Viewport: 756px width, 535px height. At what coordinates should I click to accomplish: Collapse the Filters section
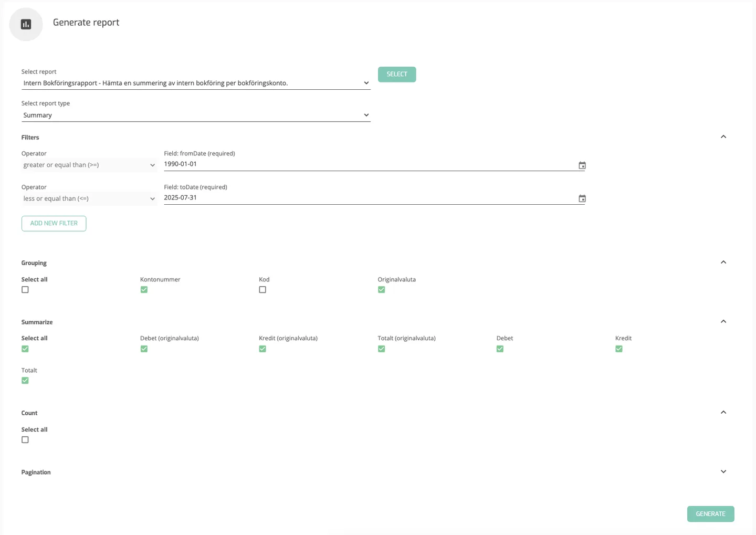coord(723,137)
